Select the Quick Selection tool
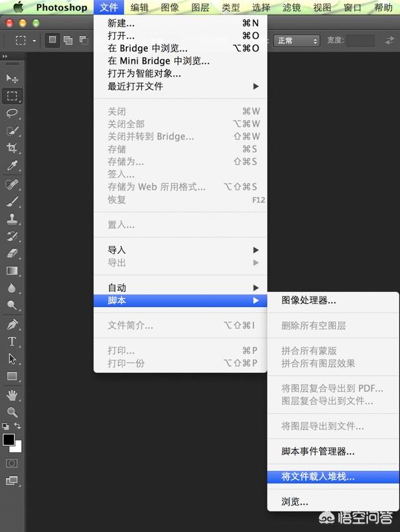 point(12,131)
